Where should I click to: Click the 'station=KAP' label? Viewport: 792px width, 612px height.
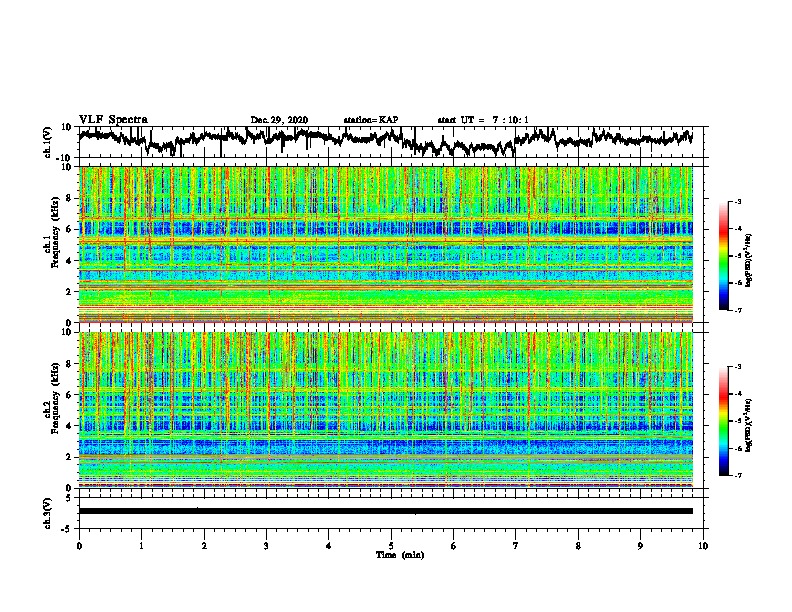pyautogui.click(x=370, y=120)
